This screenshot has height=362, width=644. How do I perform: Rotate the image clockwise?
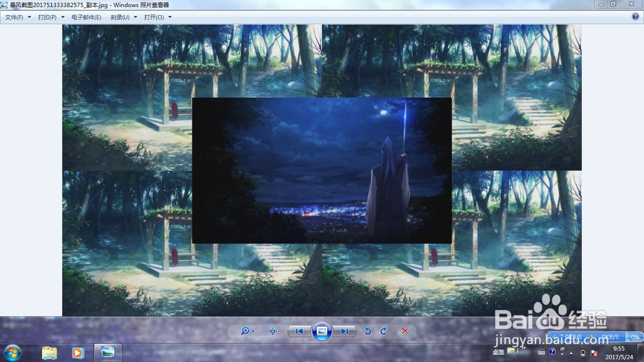384,331
